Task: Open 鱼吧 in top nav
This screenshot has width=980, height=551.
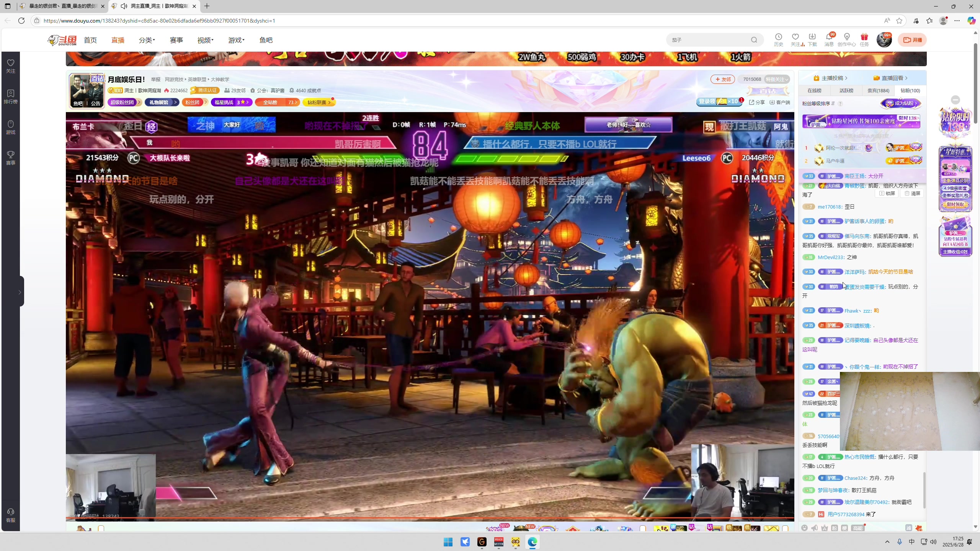Action: [266, 40]
